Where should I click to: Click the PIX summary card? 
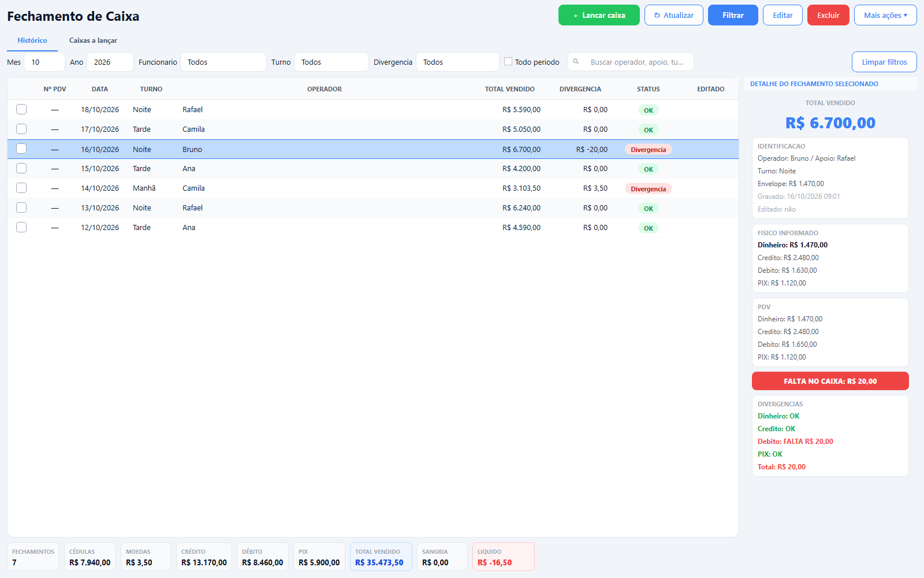(319, 557)
